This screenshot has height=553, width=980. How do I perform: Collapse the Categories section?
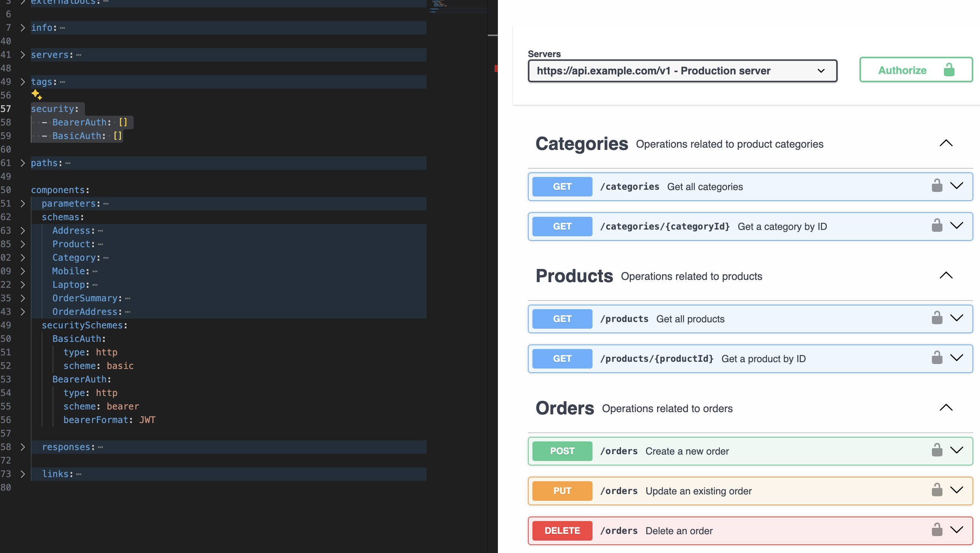coord(946,144)
